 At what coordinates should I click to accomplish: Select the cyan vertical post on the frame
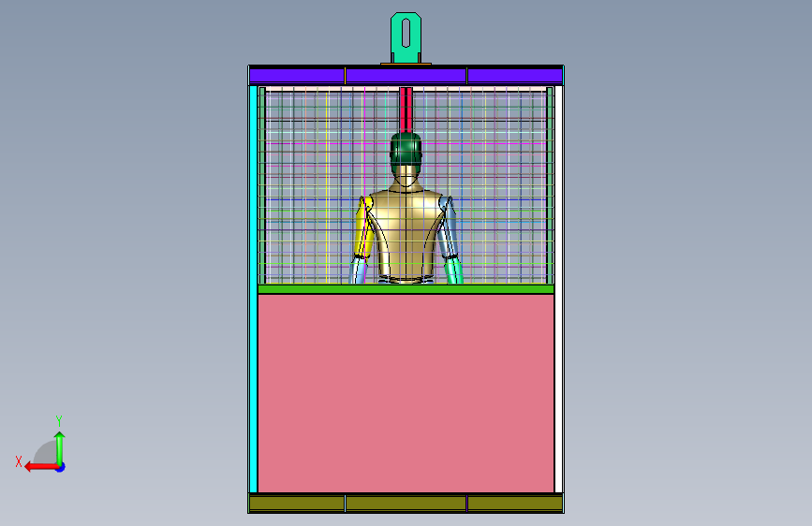(253, 289)
